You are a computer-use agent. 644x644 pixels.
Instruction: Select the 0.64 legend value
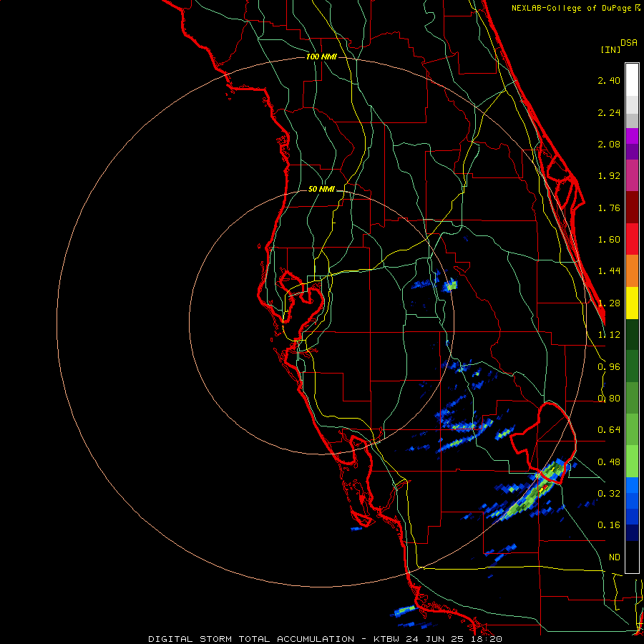click(x=609, y=430)
